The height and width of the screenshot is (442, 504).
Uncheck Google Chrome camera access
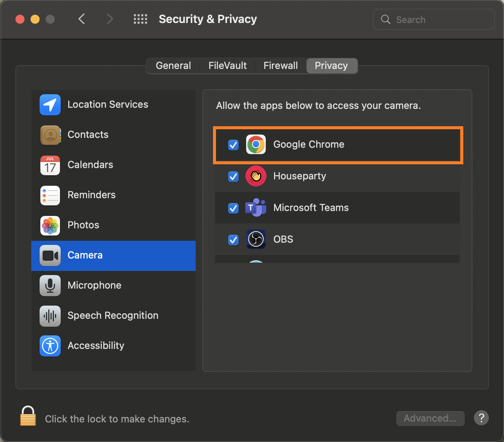[233, 145]
